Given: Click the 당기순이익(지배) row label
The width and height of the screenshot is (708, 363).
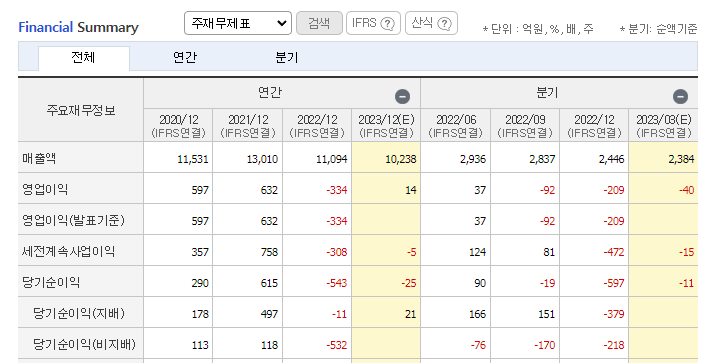Looking at the screenshot, I should (79, 313).
